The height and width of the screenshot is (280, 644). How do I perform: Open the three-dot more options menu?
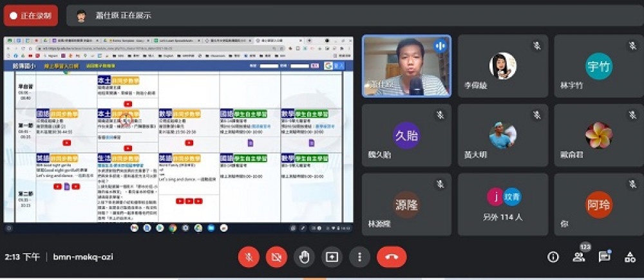pyautogui.click(x=359, y=257)
